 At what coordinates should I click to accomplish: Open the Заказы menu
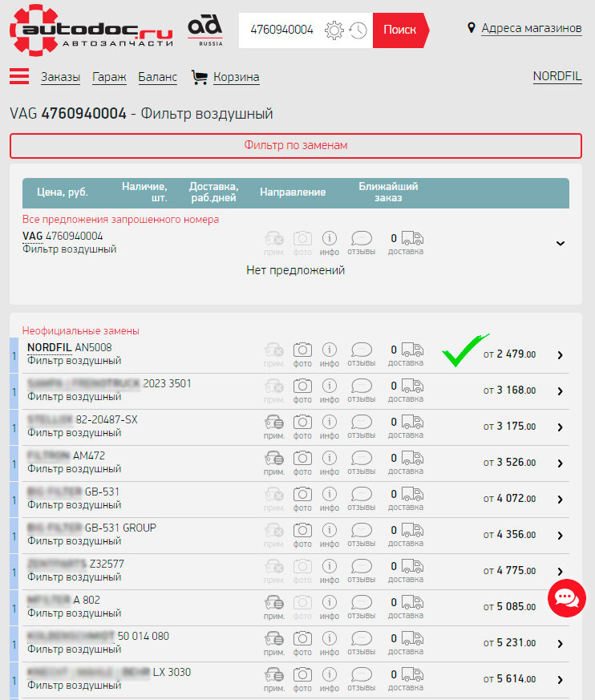(x=60, y=77)
